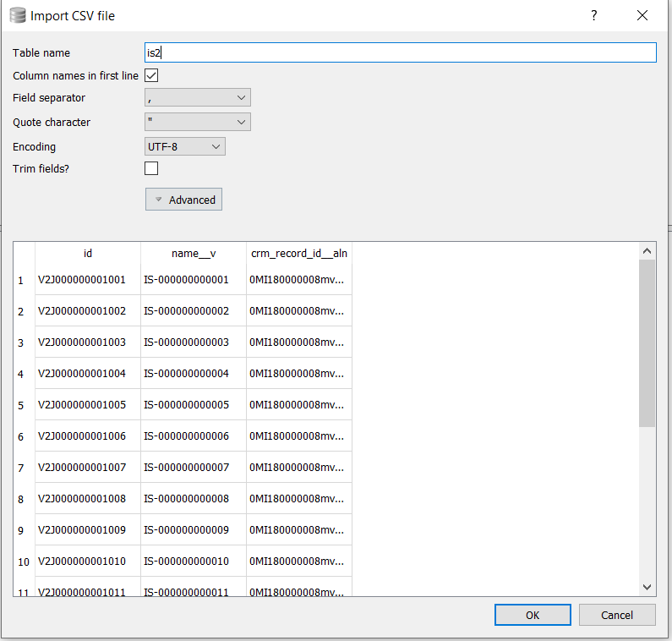This screenshot has height=641, width=672.
Task: Close the Import CSV file dialog
Action: 642,15
